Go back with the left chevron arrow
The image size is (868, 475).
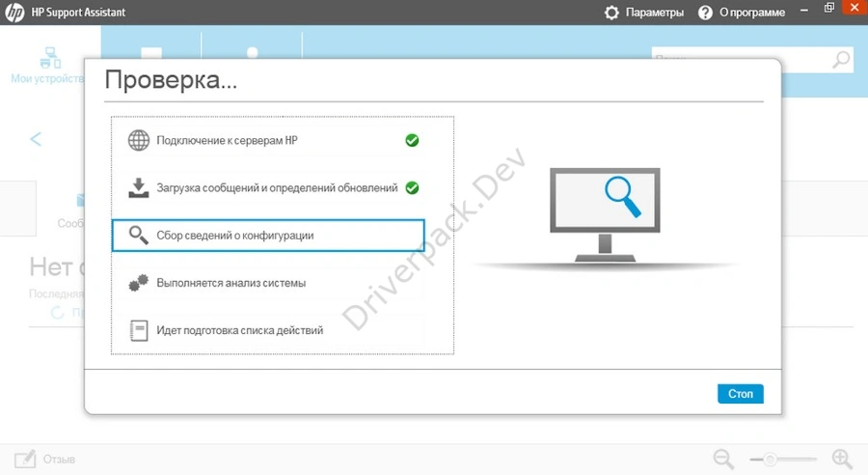click(36, 139)
